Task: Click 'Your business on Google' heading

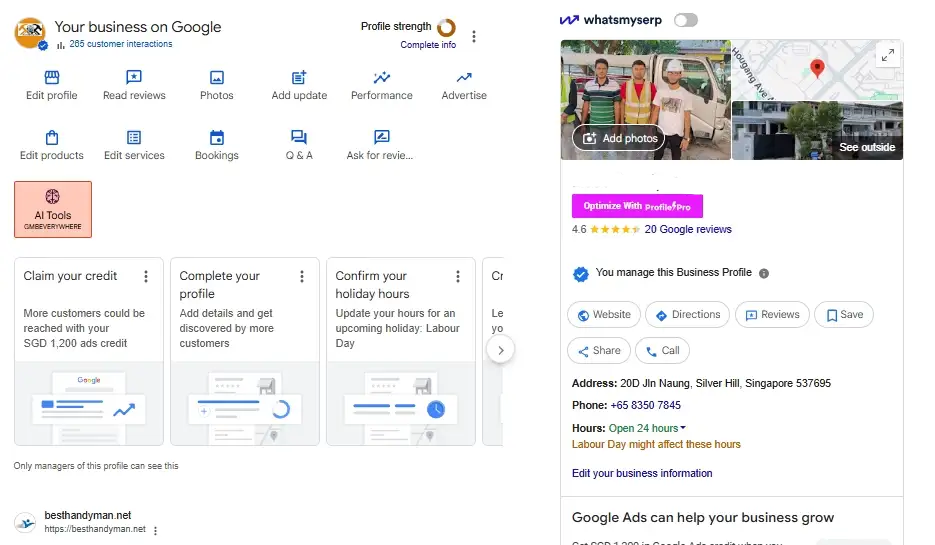Action: tap(138, 27)
